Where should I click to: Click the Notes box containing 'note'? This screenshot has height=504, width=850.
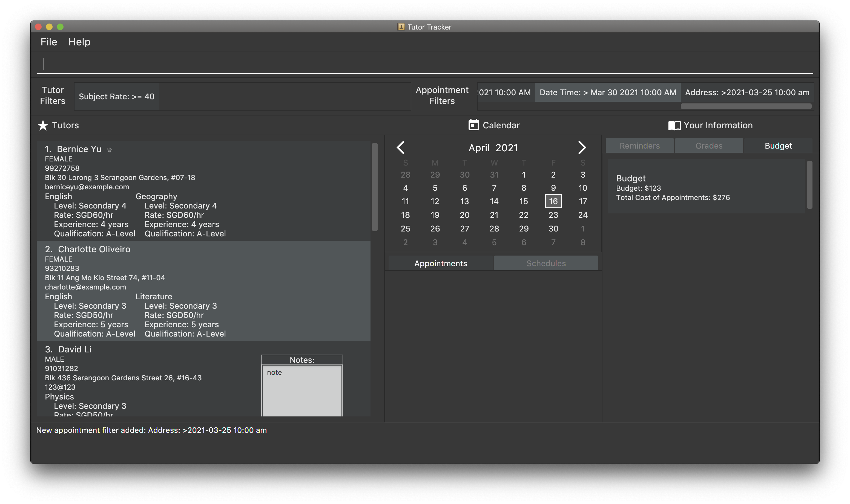302,390
